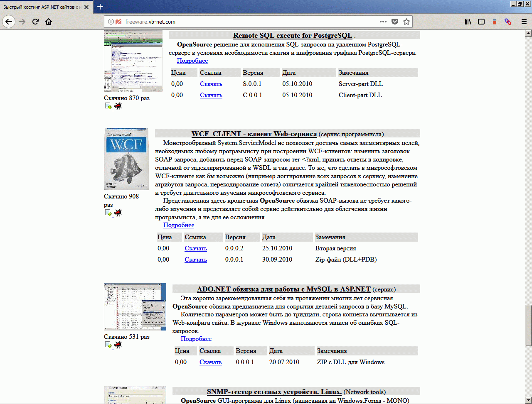532x404 pixels.
Task: Go back to the previous page
Action: click(9, 22)
